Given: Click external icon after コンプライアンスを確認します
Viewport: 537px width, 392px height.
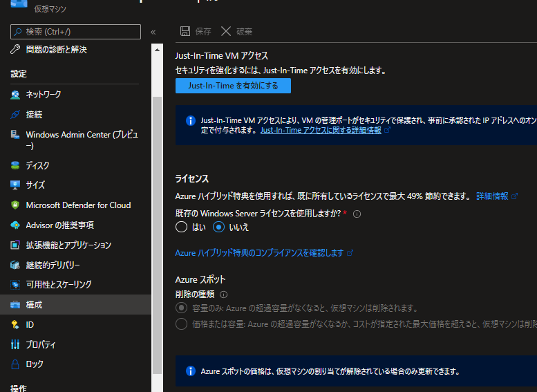Looking at the screenshot, I should pos(350,253).
